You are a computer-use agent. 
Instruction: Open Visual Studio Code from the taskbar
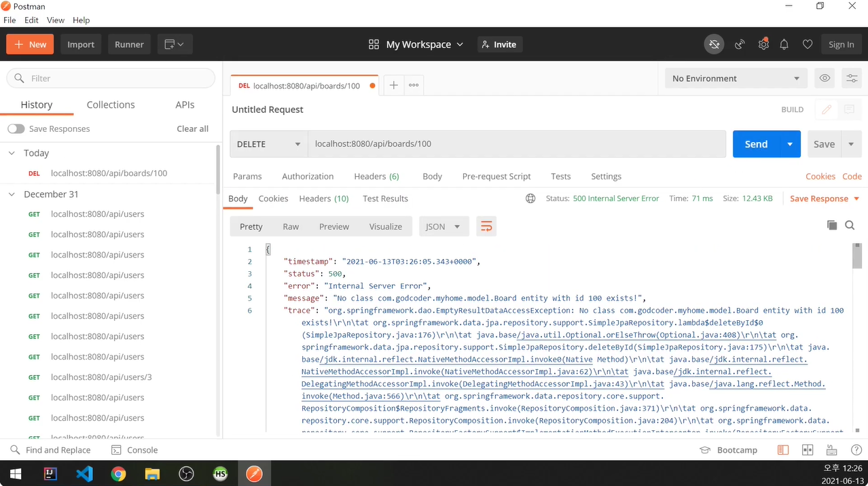pyautogui.click(x=84, y=474)
